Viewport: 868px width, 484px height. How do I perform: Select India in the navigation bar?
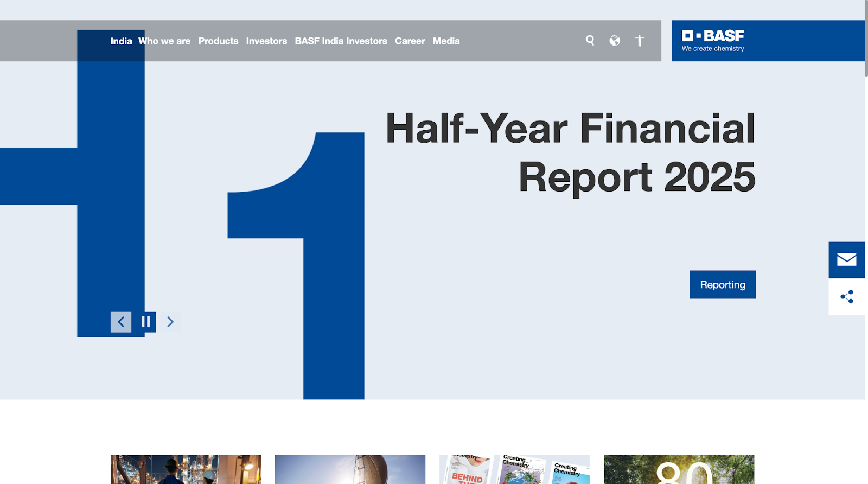click(121, 41)
